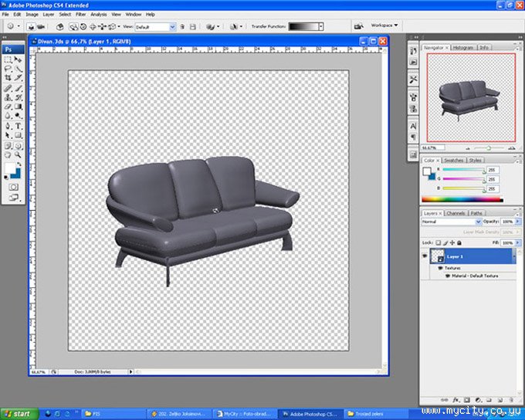Switch to the Channels tab
Viewport: 525px width, 420px height.
(456, 213)
